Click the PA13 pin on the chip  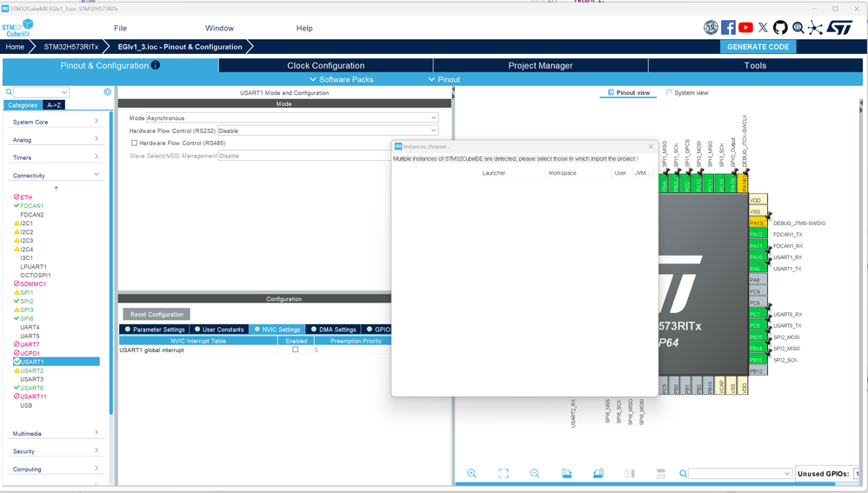click(x=758, y=223)
